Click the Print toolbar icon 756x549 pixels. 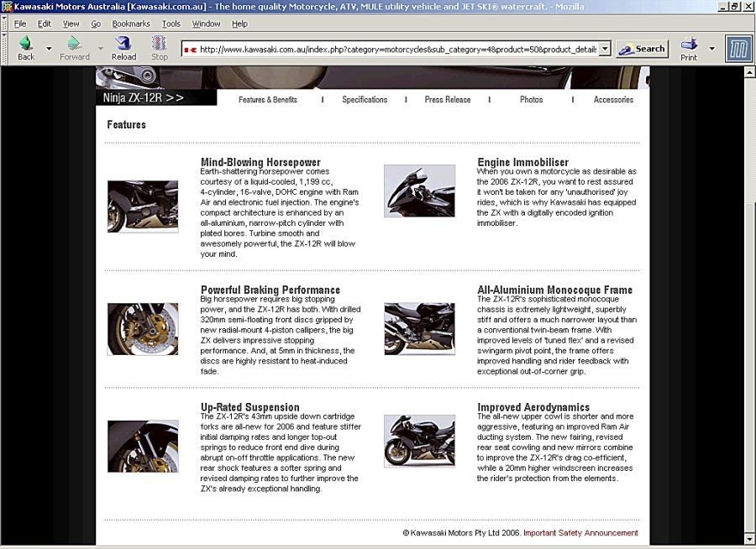tap(689, 44)
